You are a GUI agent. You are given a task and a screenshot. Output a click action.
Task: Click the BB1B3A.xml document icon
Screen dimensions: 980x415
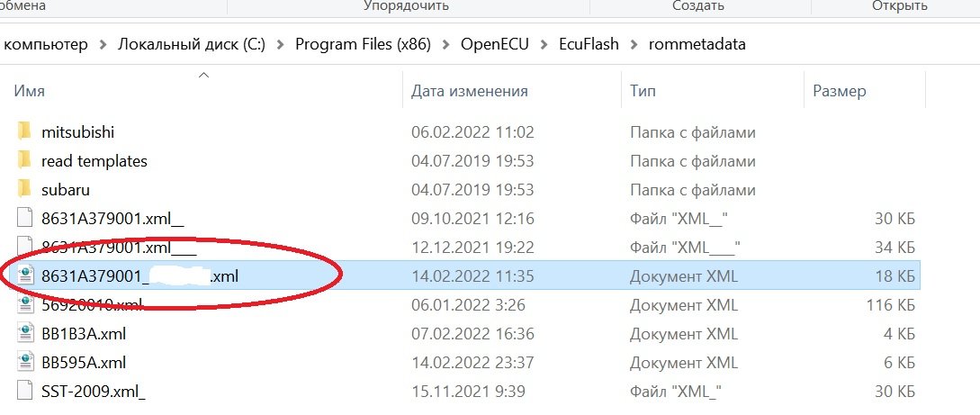24,333
